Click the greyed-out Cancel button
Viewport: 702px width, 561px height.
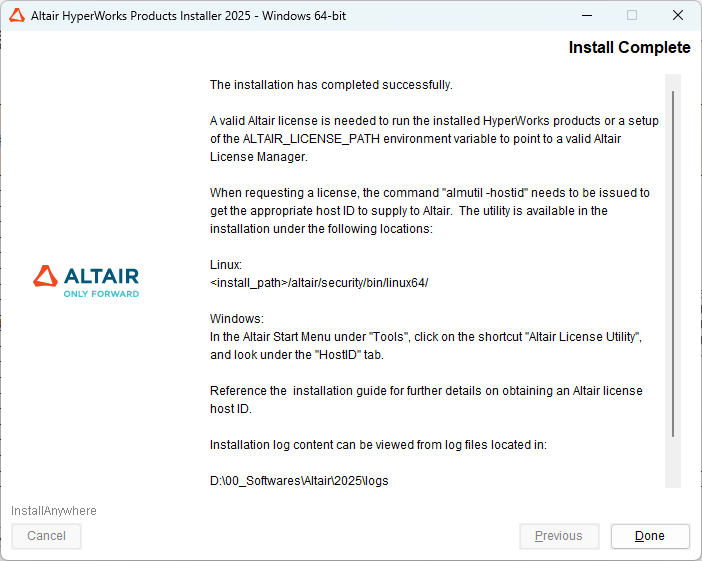(x=46, y=536)
